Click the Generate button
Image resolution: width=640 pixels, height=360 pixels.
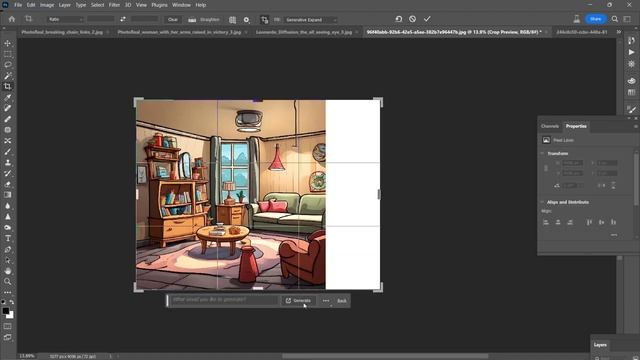tap(298, 301)
